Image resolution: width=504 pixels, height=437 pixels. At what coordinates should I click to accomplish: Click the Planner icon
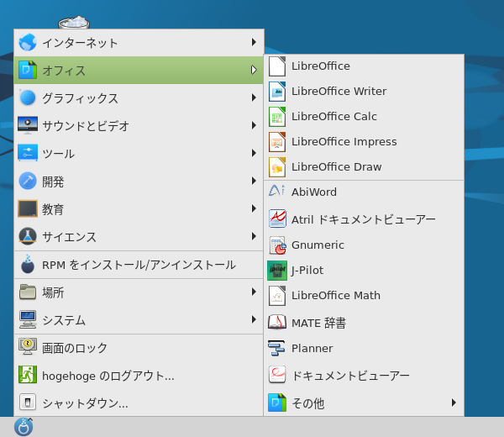pyautogui.click(x=276, y=348)
